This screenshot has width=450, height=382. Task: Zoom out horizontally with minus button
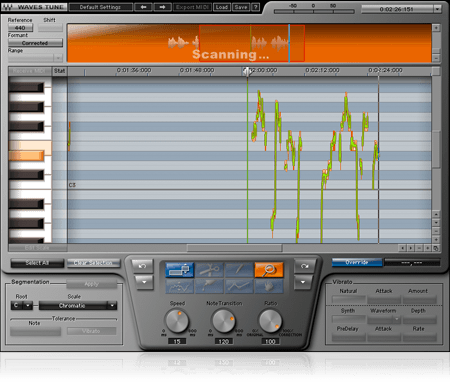point(420,248)
